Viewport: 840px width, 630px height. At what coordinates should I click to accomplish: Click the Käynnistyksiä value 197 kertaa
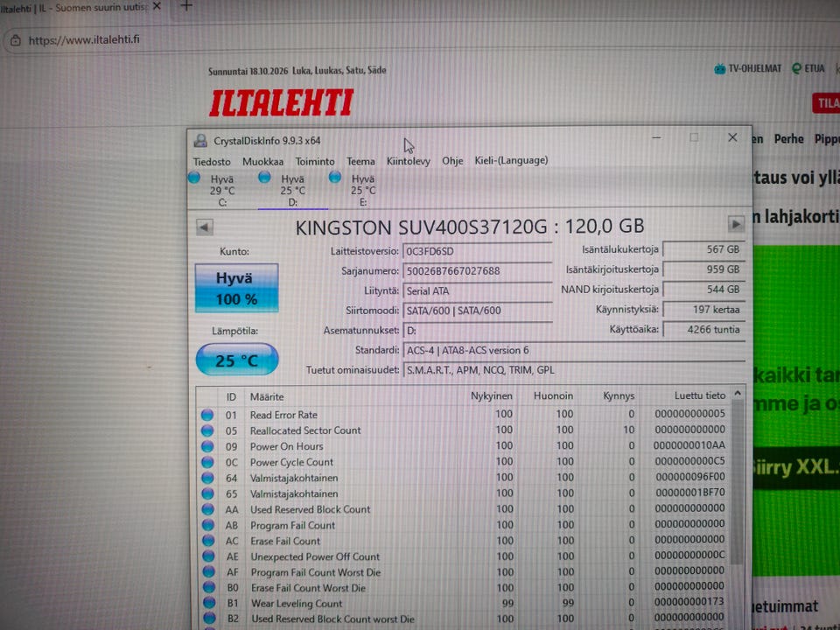[x=703, y=310]
